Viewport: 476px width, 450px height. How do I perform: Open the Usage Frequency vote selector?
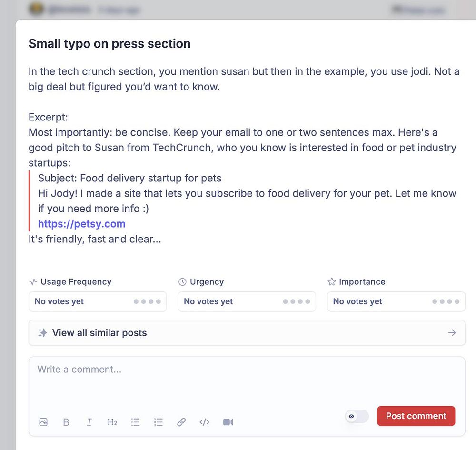(98, 301)
